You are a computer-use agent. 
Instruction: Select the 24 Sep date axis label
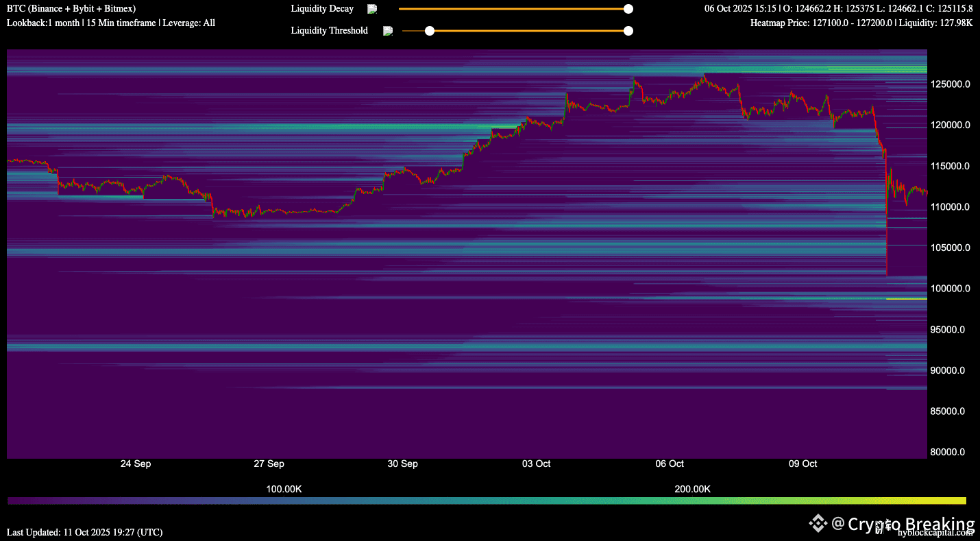point(136,464)
